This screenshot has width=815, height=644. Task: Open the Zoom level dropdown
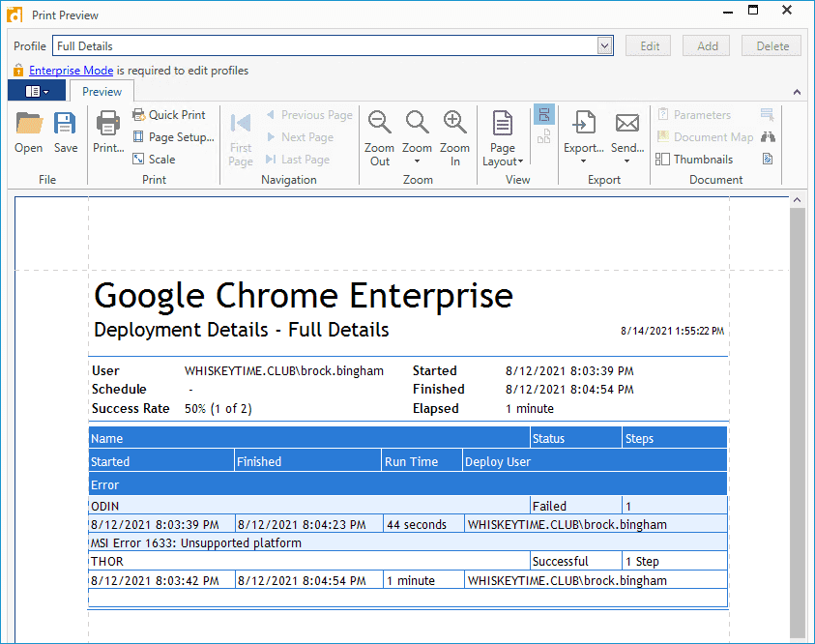click(417, 138)
